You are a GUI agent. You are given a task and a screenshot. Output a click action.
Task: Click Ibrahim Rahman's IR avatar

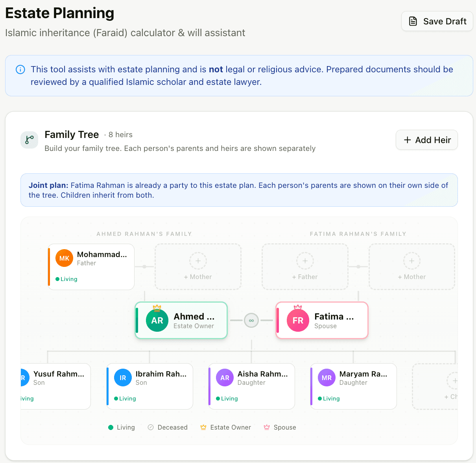[x=123, y=377]
